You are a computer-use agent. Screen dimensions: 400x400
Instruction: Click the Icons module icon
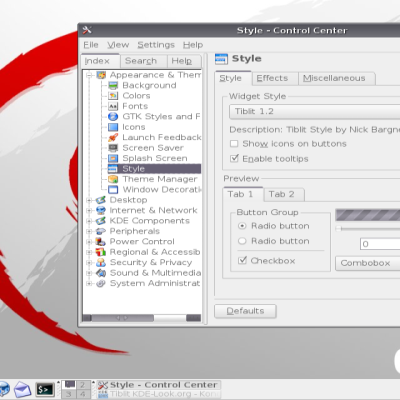113,127
